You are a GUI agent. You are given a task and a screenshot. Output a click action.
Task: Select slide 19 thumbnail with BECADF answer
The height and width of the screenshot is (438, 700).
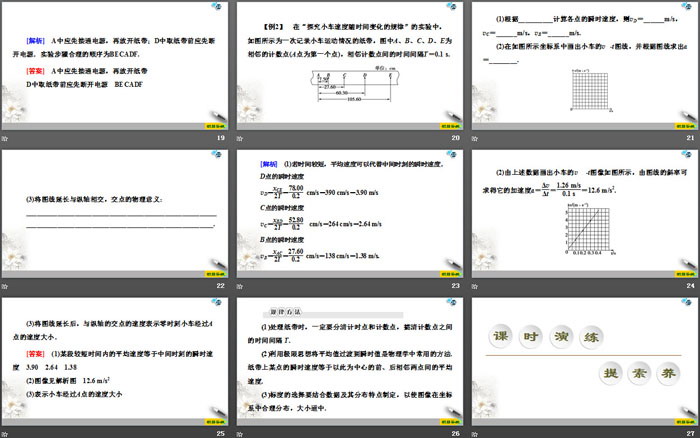[115, 66]
